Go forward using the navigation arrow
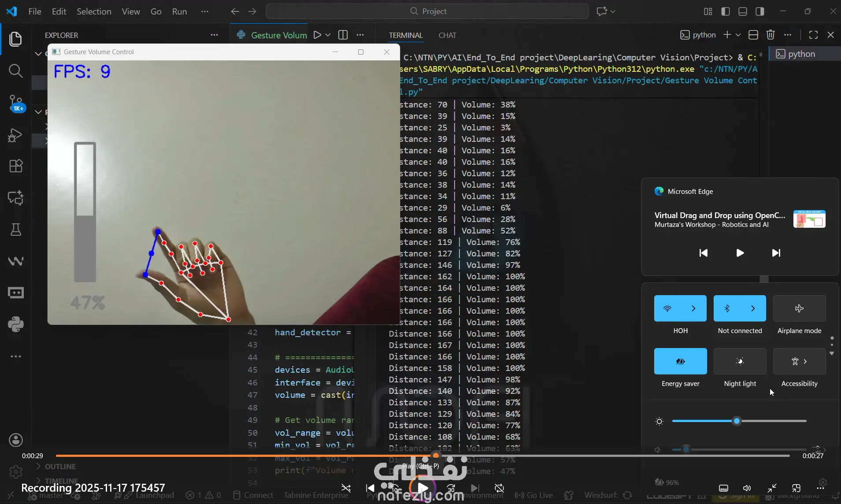This screenshot has height=504, width=841. point(252,11)
